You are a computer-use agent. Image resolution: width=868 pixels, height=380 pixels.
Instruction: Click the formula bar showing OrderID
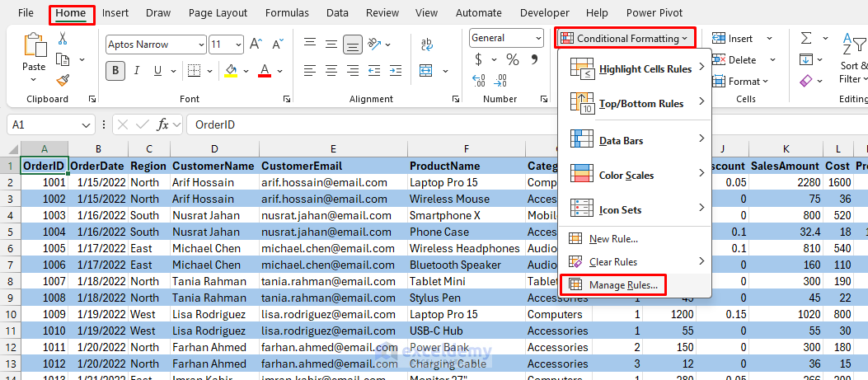(x=526, y=124)
